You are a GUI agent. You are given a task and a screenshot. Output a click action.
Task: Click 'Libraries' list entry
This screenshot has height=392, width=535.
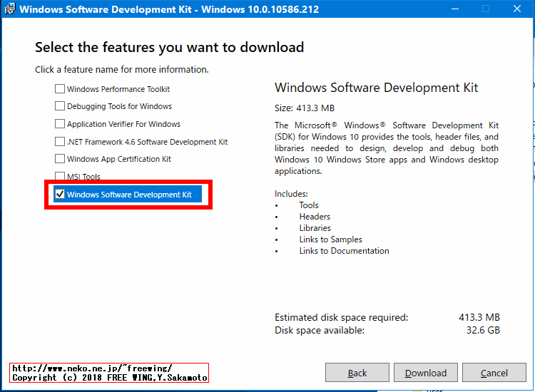315,228
